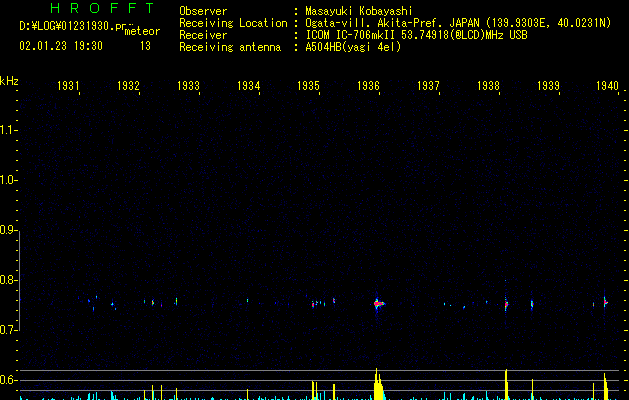Click the 'Observer' field label

[x=203, y=11]
